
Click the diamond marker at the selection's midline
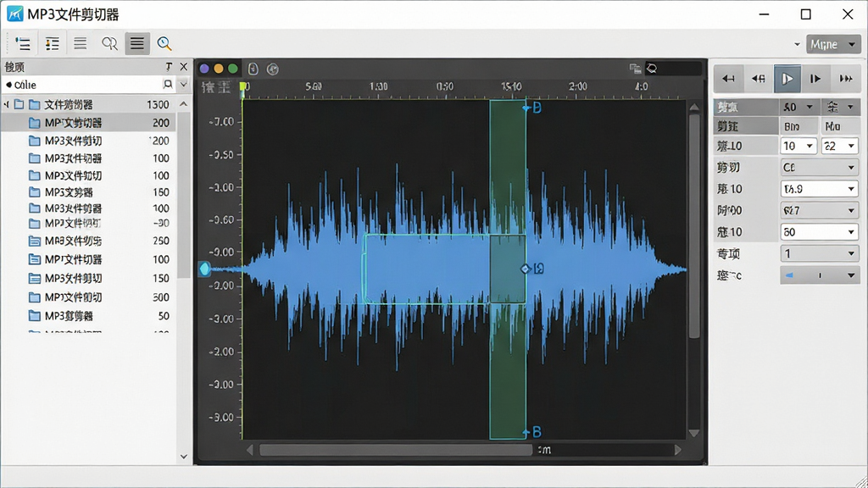(x=526, y=269)
